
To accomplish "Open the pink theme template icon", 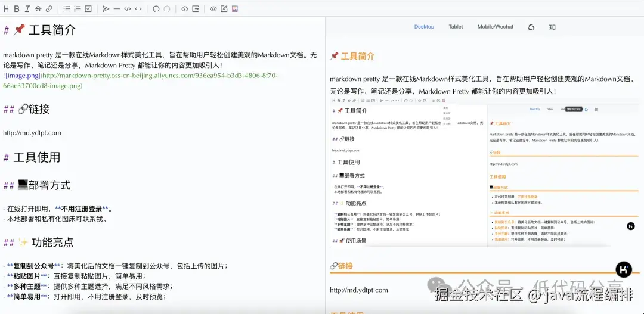I will (x=235, y=8).
